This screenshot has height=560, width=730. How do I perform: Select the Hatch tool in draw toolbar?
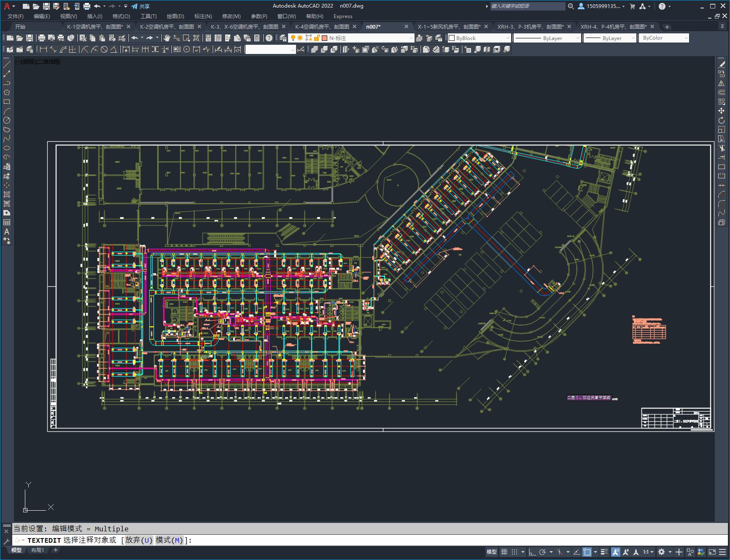tap(7, 194)
